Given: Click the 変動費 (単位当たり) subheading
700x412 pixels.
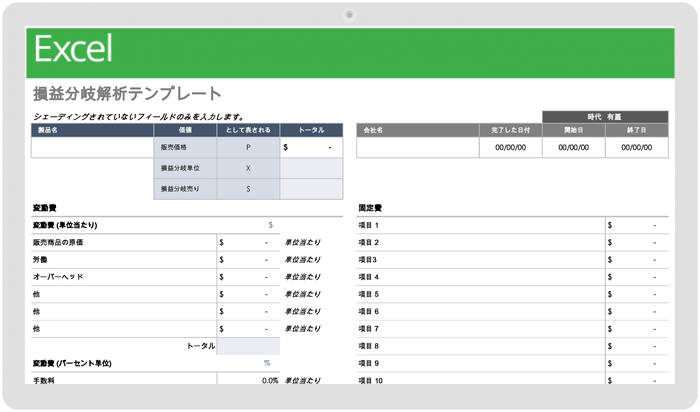Looking at the screenshot, I should point(65,225).
